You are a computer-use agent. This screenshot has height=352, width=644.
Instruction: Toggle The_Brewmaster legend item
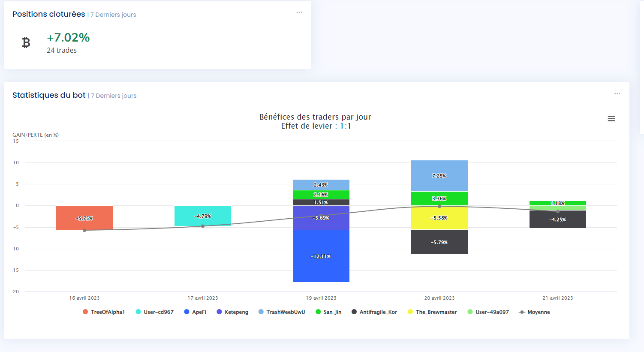tap(436, 312)
